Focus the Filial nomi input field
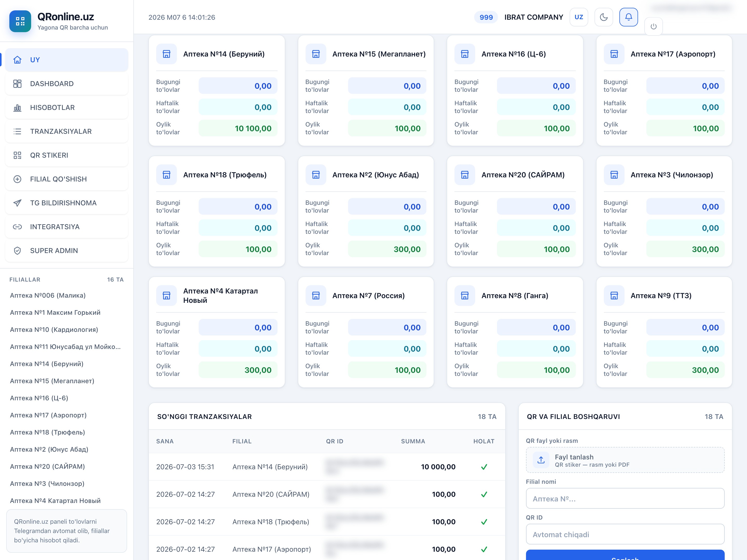The width and height of the screenshot is (747, 560). pos(625,499)
